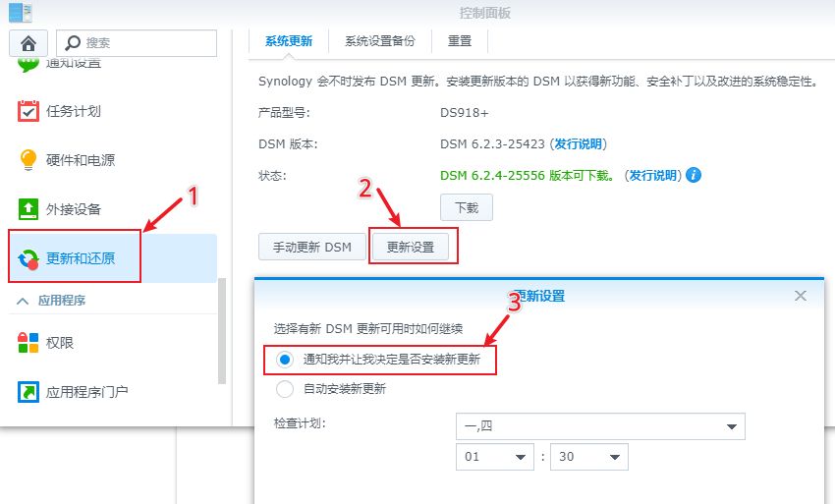
Task: Open the 权限 colored squares icon
Action: (x=28, y=343)
